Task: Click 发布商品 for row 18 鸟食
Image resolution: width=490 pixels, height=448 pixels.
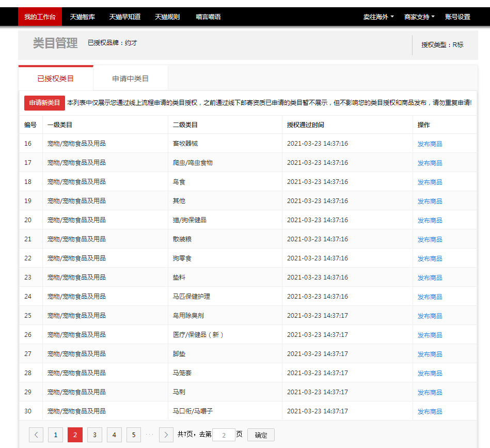Action: click(430, 182)
